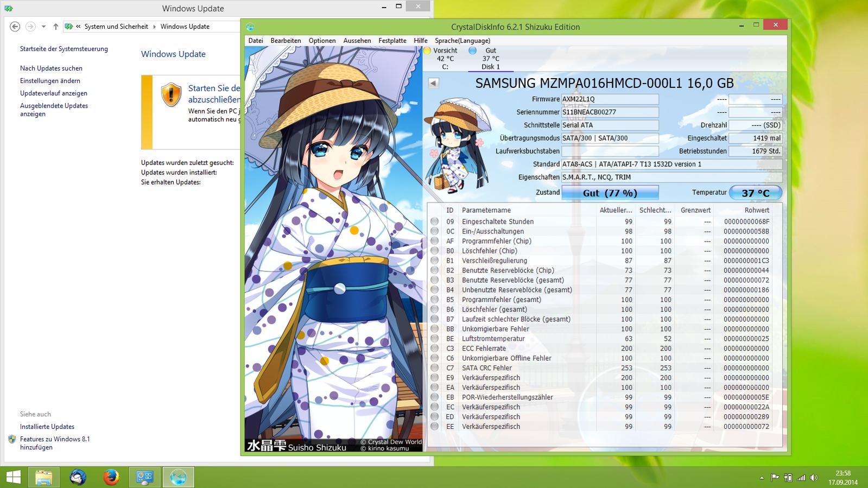
Task: Click the Eingeschaltet value 1419 mal
Action: (755, 138)
